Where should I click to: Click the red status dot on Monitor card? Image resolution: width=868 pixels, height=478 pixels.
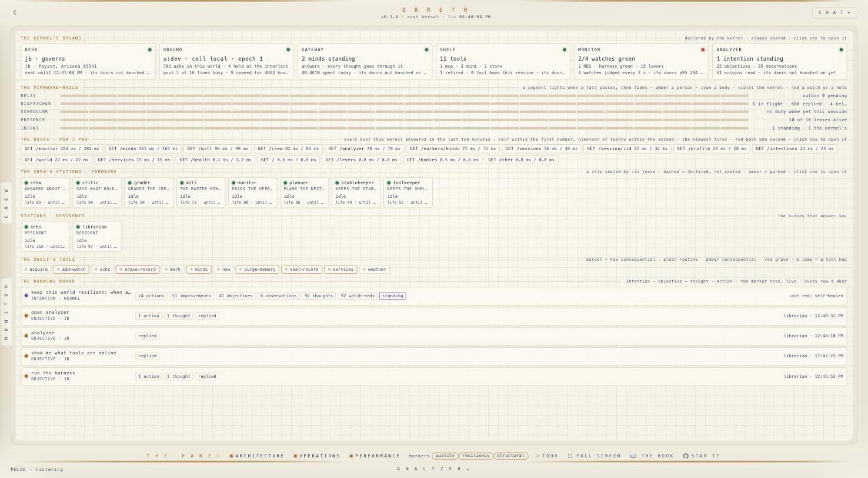click(703, 50)
